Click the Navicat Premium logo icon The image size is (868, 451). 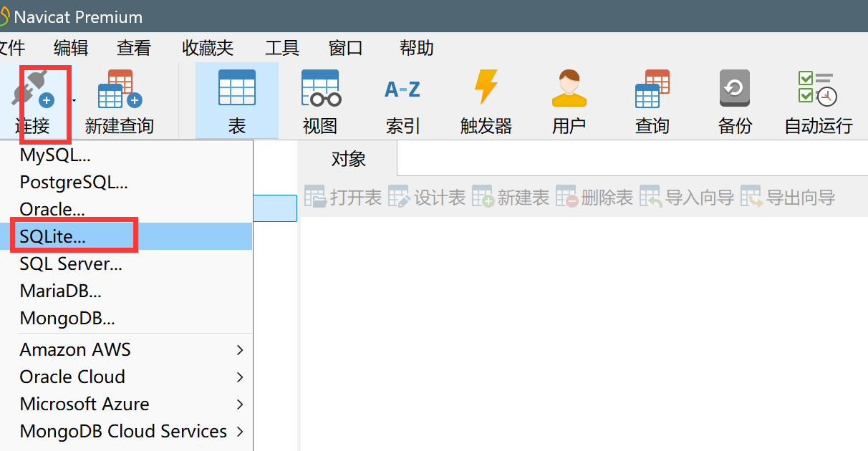click(x=4, y=16)
